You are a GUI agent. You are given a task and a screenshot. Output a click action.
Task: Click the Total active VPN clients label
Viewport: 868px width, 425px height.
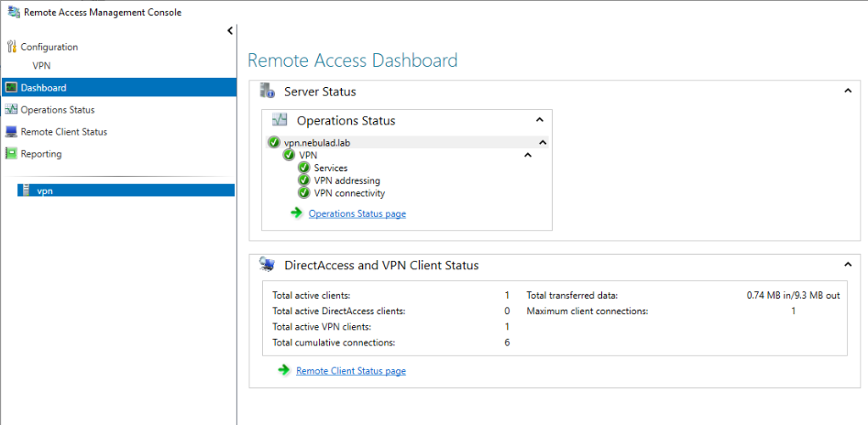(322, 326)
